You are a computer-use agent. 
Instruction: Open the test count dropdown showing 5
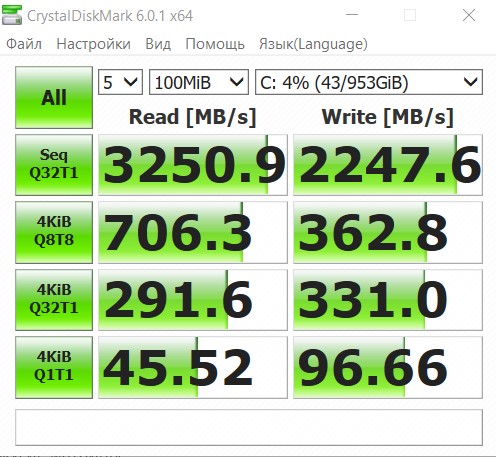coord(120,82)
